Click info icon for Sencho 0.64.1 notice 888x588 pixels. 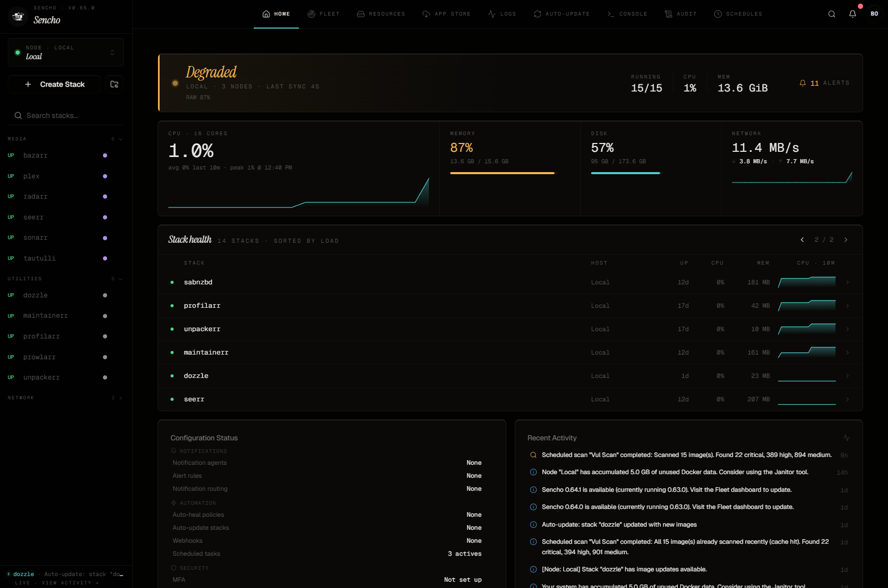(x=533, y=490)
